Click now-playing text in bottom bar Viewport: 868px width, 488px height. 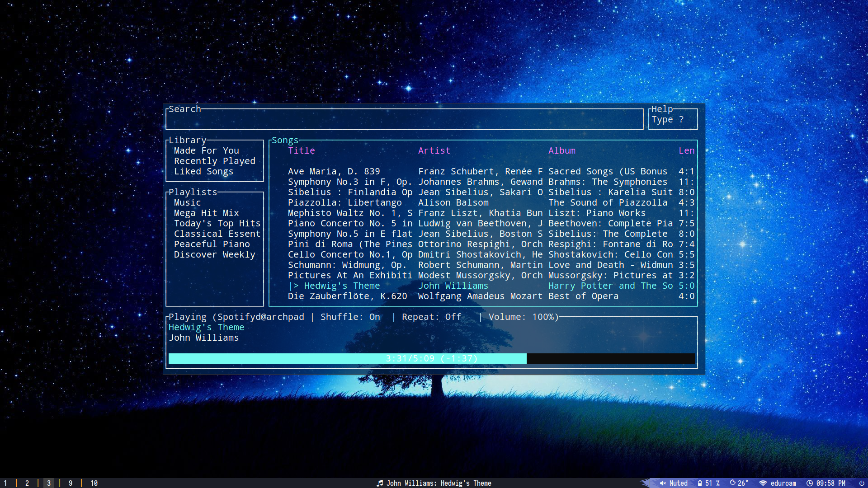point(439,483)
